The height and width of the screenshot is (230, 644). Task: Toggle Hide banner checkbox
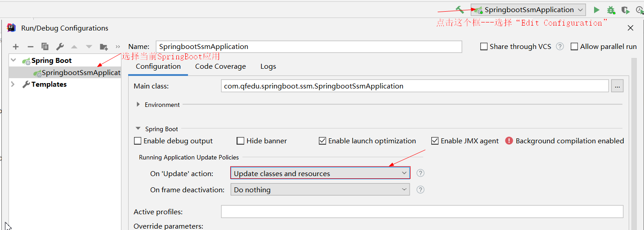241,141
